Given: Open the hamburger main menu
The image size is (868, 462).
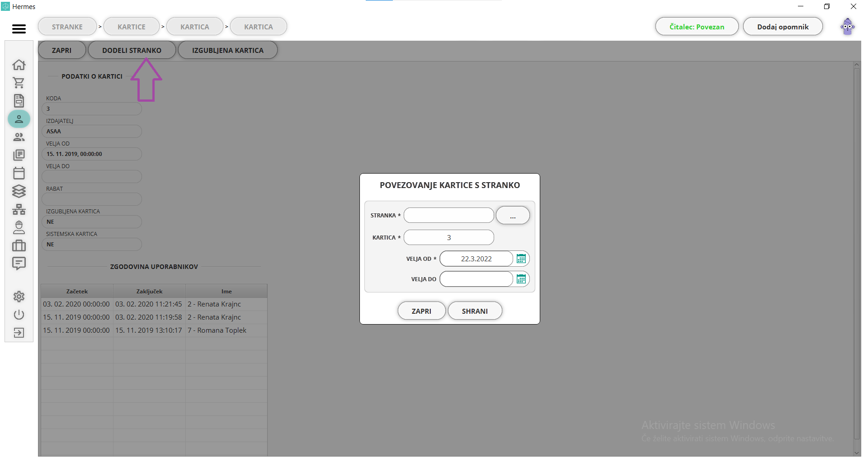Looking at the screenshot, I should 19,29.
